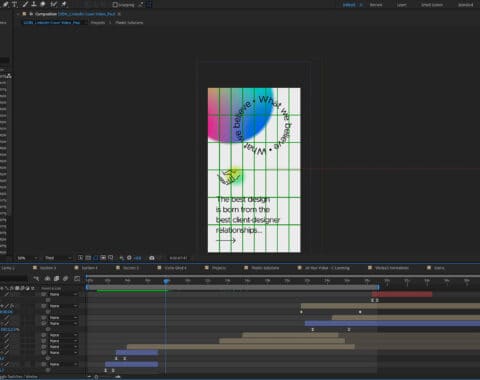The width and height of the screenshot is (480, 380).
Task: Select the red layer bar in timeline
Action: (402, 294)
